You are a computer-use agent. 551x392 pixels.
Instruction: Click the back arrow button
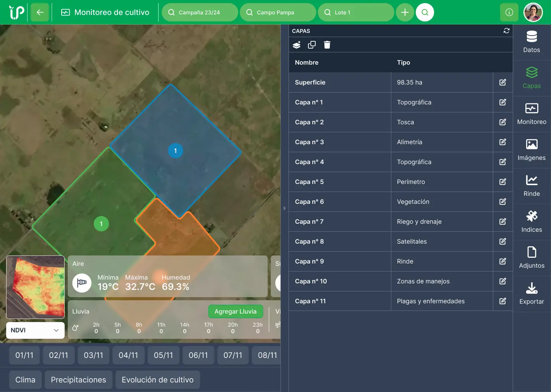pyautogui.click(x=40, y=12)
